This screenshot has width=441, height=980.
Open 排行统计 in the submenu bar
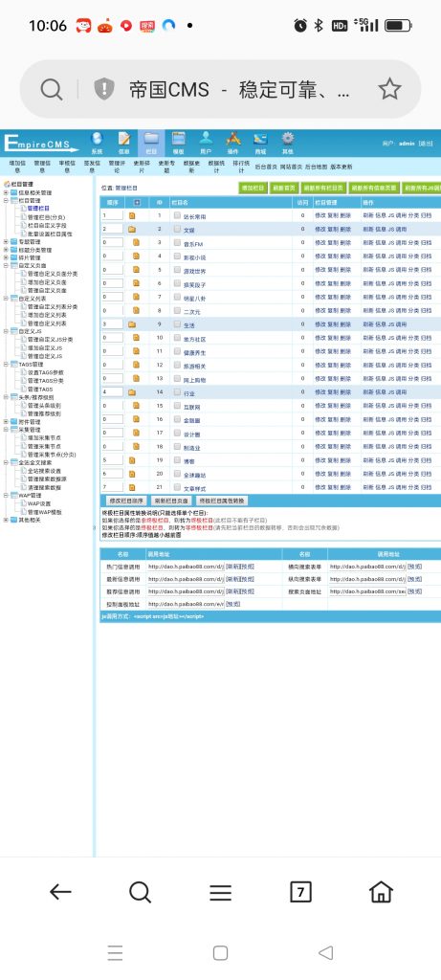[x=241, y=167]
